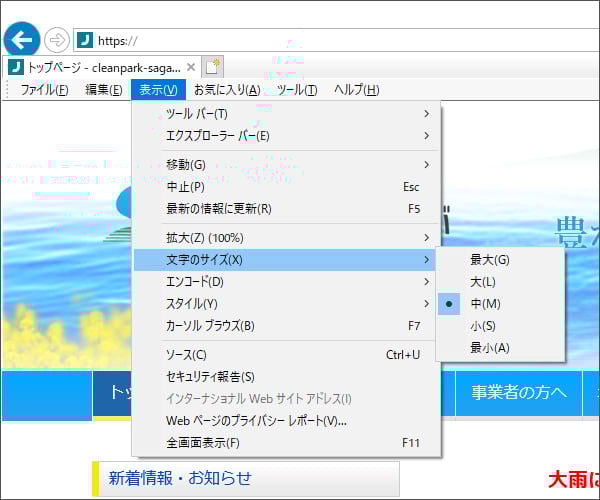Click the site favicon in address bar
The height and width of the screenshot is (500, 600).
(85, 40)
